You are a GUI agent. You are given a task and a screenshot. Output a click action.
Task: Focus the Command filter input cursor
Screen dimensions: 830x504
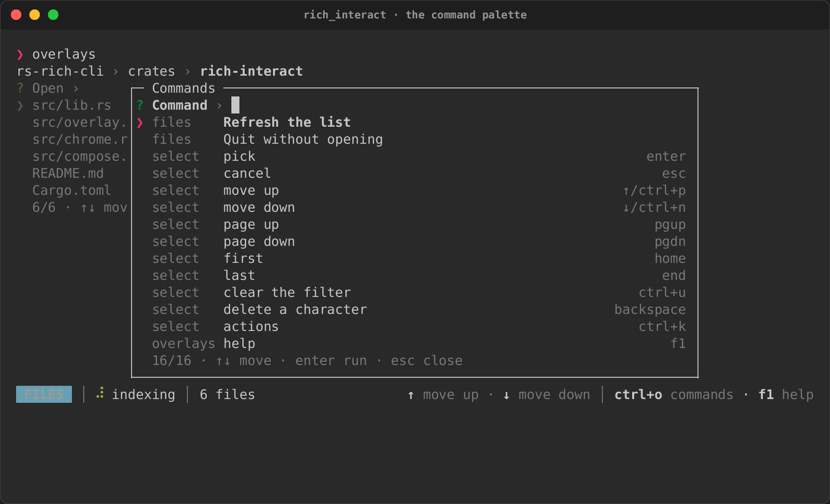pos(235,105)
